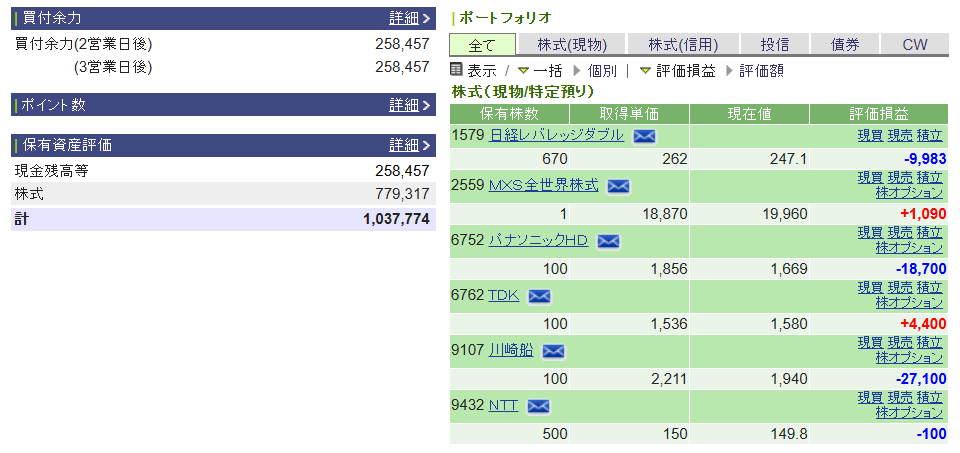Viewport: 960px width, 453px height.
Task: Click the mail icon beside 日経レバレッジダブル
Action: 644,136
